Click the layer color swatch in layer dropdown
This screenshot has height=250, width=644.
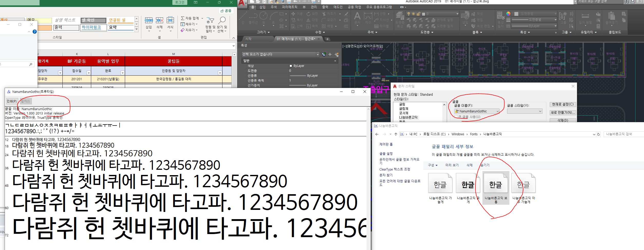click(x=423, y=14)
